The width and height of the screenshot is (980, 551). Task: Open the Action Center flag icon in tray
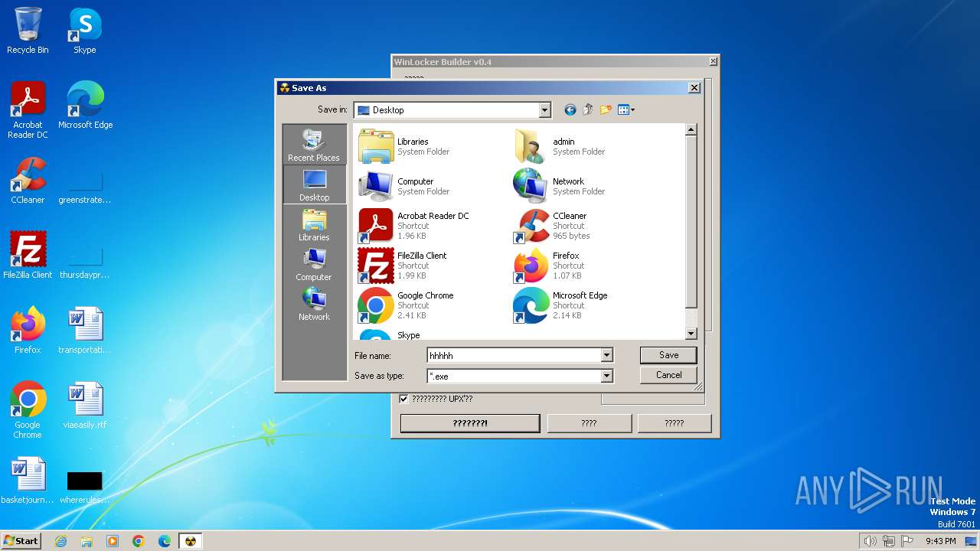[x=906, y=541]
